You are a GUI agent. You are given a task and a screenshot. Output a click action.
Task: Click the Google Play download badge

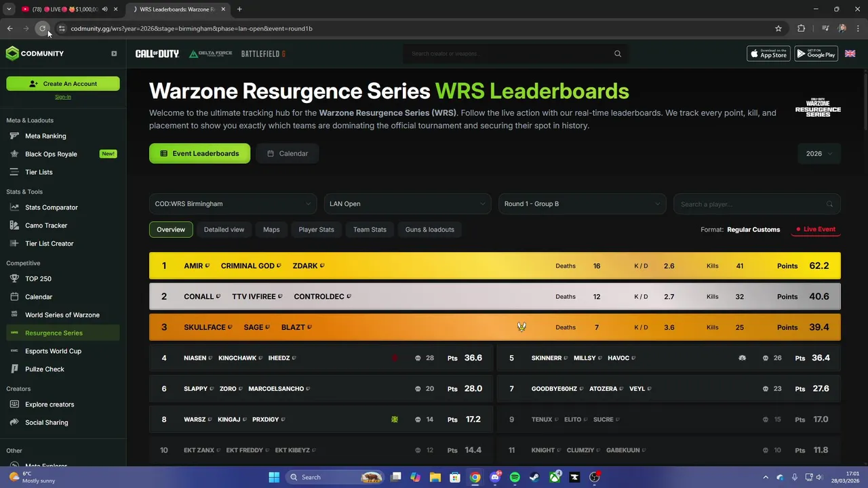[816, 54]
